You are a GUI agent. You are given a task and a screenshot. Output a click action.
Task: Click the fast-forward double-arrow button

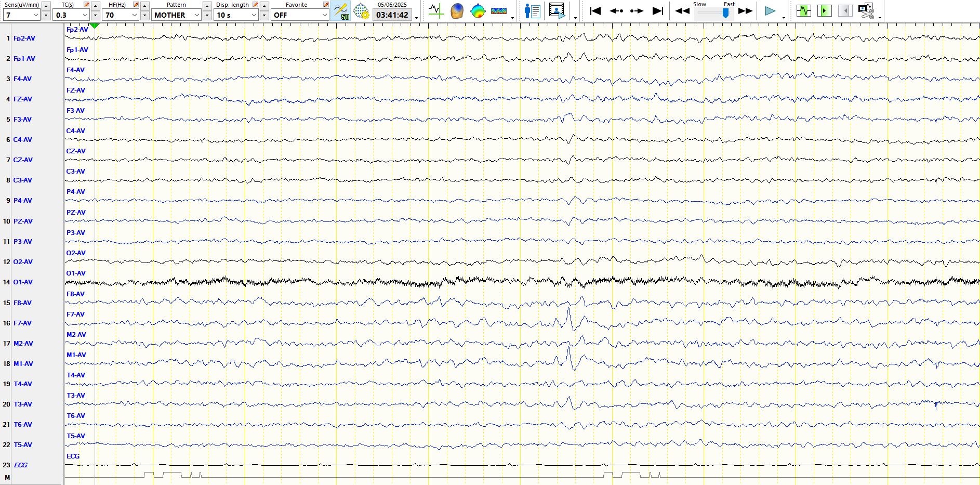(745, 10)
